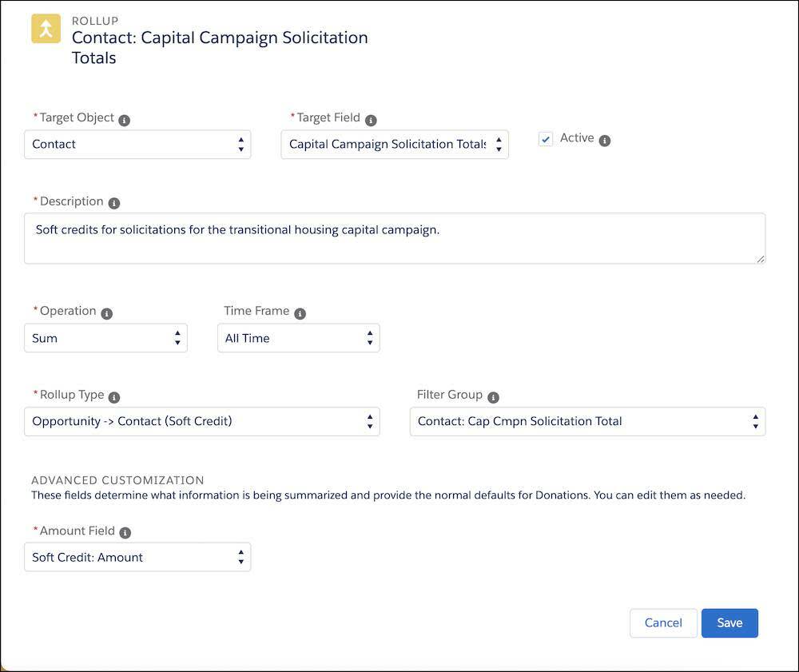Show info tooltip next to Active
This screenshot has height=672, width=799.
[x=605, y=141]
